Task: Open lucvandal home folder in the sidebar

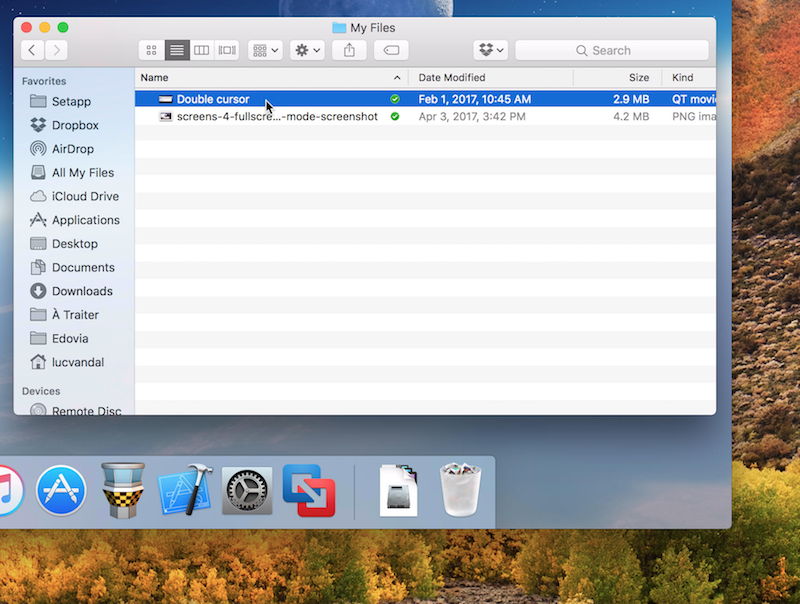Action: [78, 362]
